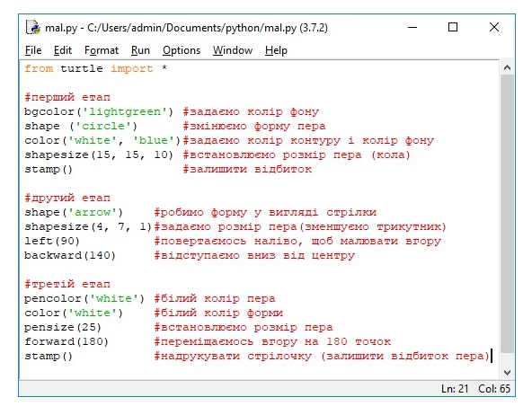Open the Help menu

pyautogui.click(x=276, y=50)
